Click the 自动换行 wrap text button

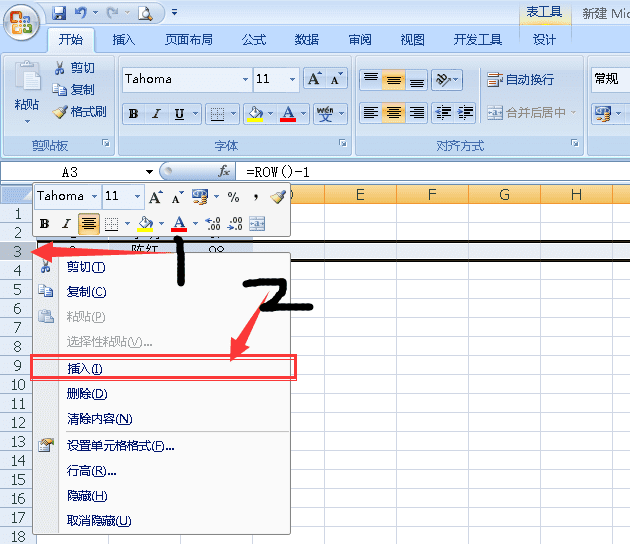(520, 80)
